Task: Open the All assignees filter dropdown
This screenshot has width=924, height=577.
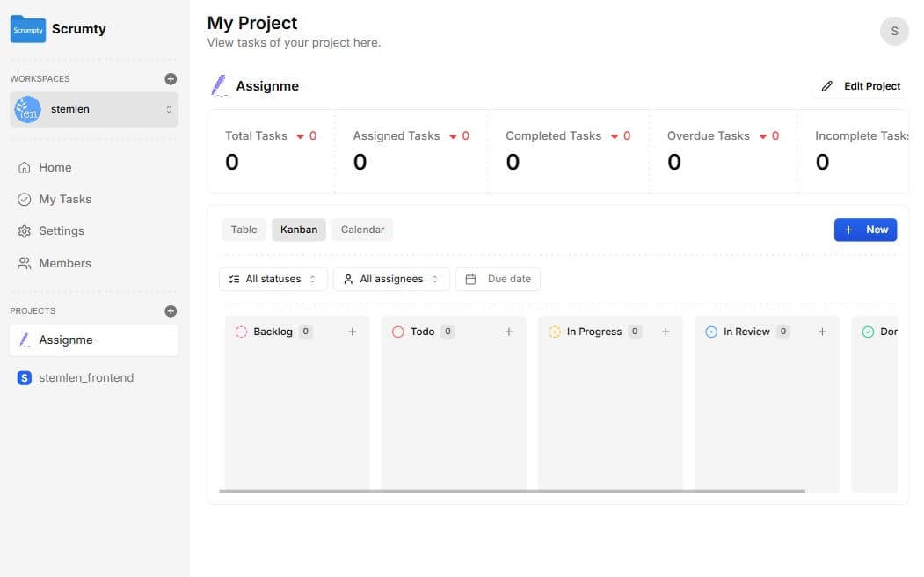Action: pyautogui.click(x=391, y=279)
